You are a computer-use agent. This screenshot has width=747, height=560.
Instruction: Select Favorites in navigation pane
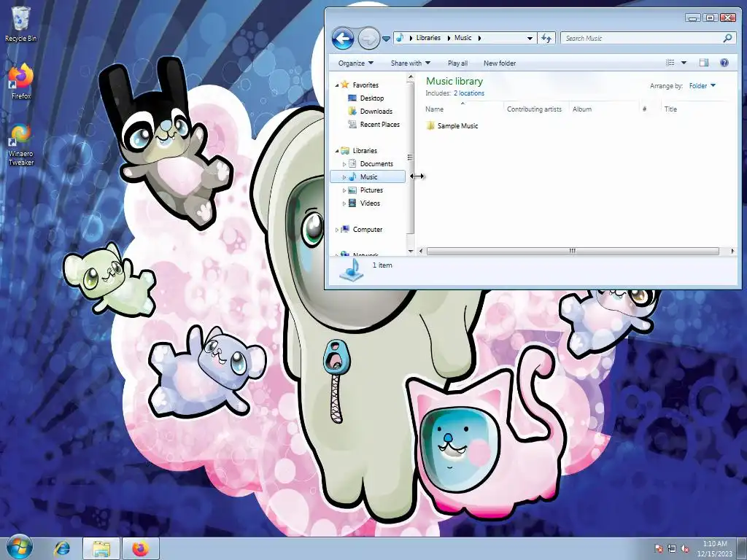[x=365, y=85]
